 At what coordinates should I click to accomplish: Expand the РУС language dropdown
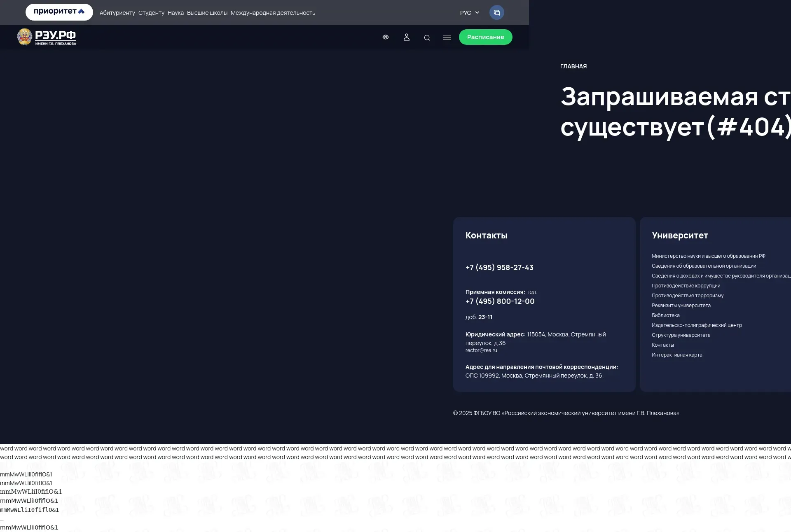[470, 13]
